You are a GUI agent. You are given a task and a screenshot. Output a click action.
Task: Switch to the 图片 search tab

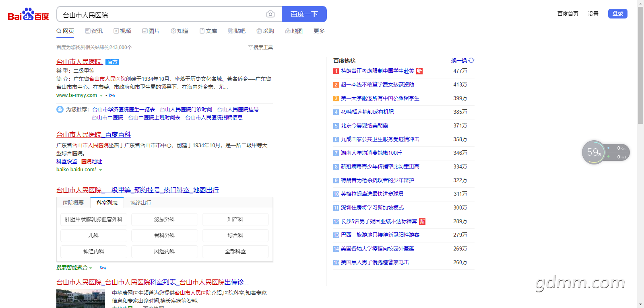click(x=151, y=31)
